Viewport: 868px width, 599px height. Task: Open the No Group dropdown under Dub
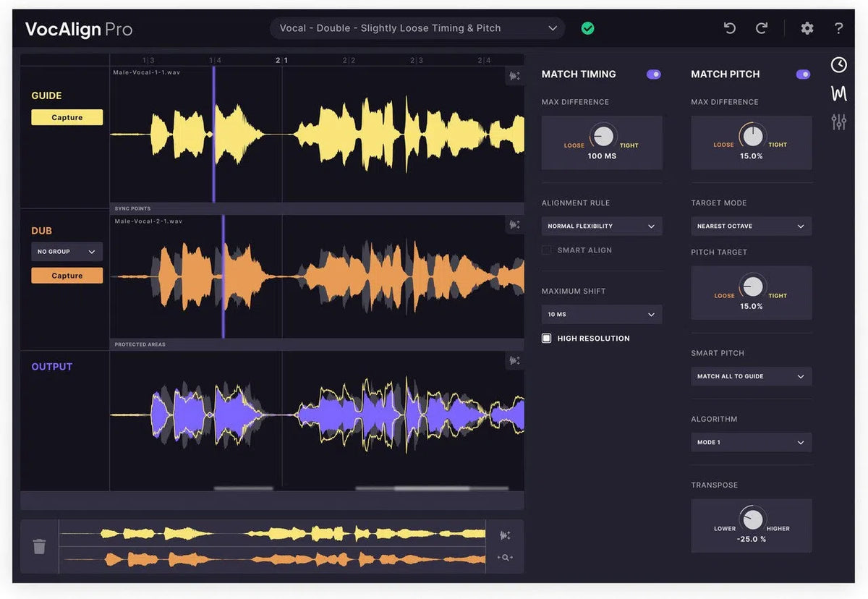[x=67, y=251]
